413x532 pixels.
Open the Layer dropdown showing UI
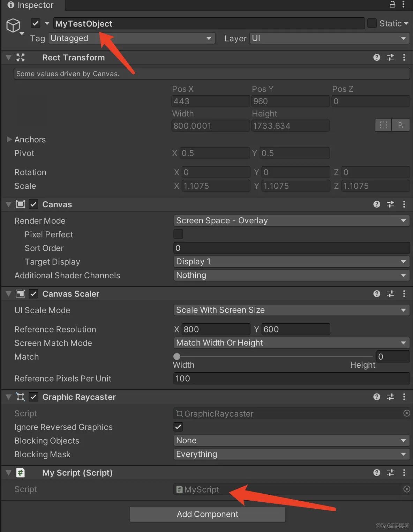coord(329,38)
